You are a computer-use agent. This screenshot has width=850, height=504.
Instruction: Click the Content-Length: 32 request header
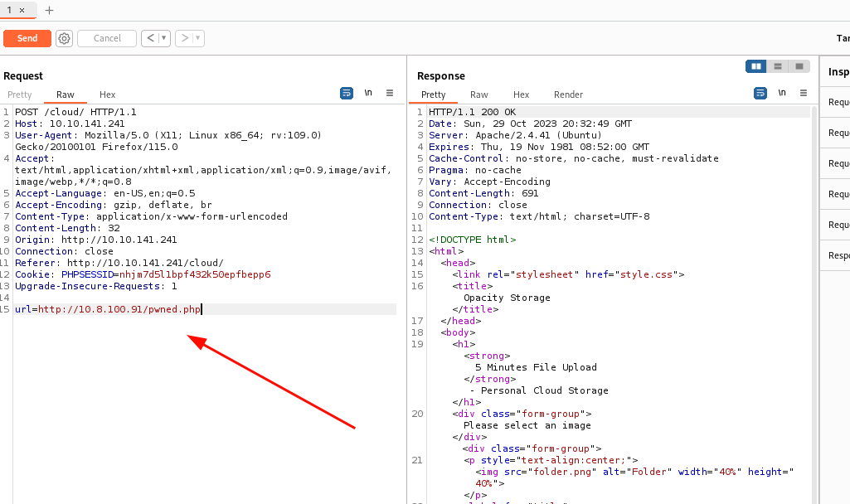67,228
